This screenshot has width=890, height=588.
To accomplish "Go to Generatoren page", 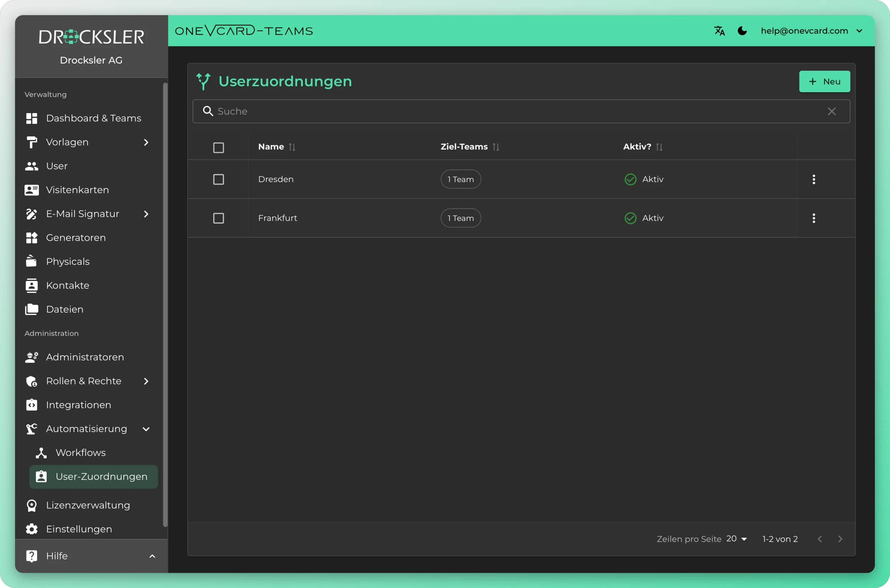I will pos(89,238).
